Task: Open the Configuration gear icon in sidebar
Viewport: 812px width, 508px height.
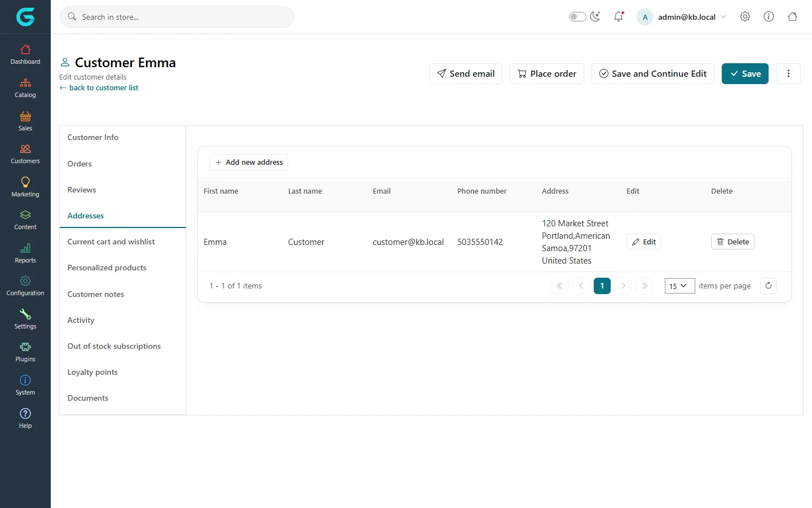Action: (x=25, y=281)
